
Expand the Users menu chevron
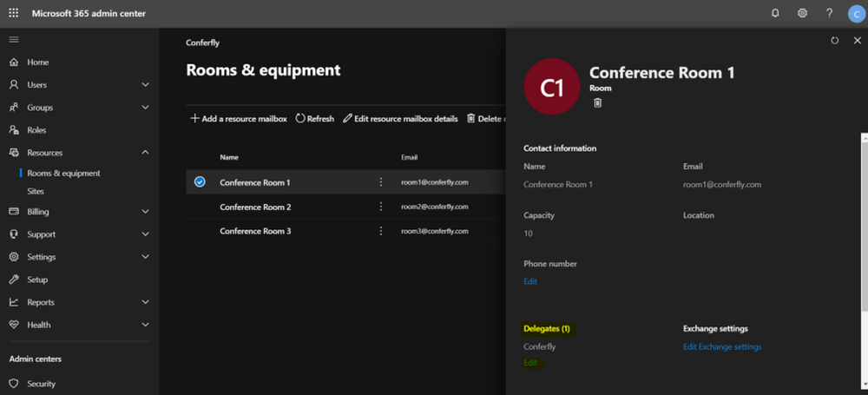tap(145, 85)
